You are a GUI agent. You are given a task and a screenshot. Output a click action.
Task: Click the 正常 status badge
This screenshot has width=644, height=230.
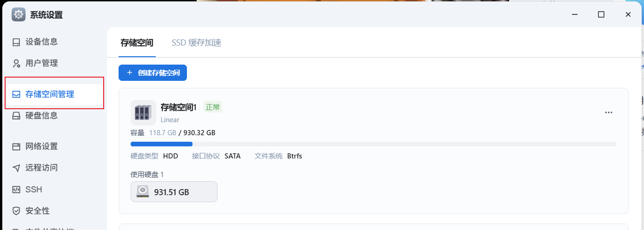213,107
